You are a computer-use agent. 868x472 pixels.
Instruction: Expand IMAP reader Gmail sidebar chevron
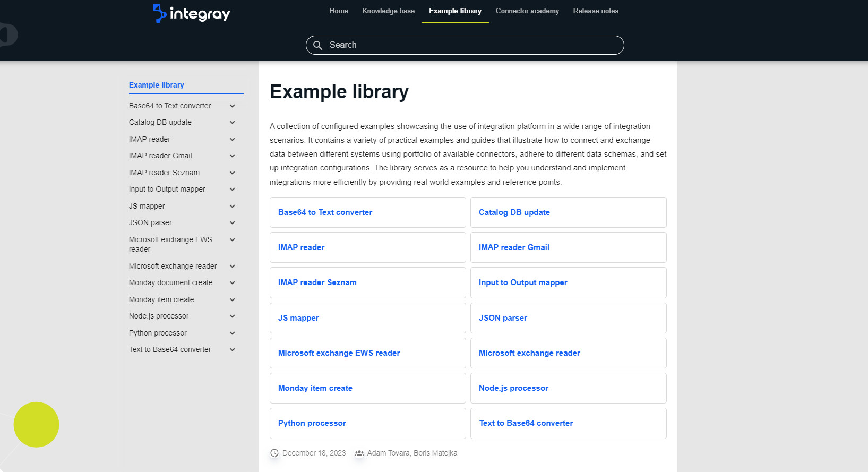[x=232, y=156]
